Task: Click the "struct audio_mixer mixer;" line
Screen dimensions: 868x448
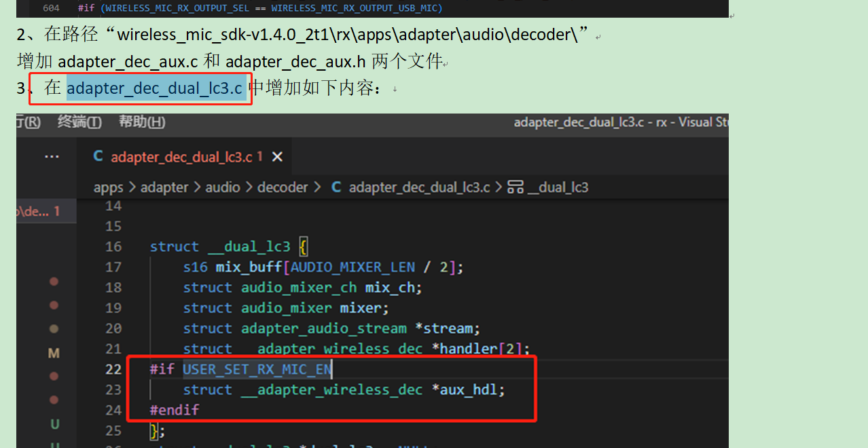Action: click(286, 308)
